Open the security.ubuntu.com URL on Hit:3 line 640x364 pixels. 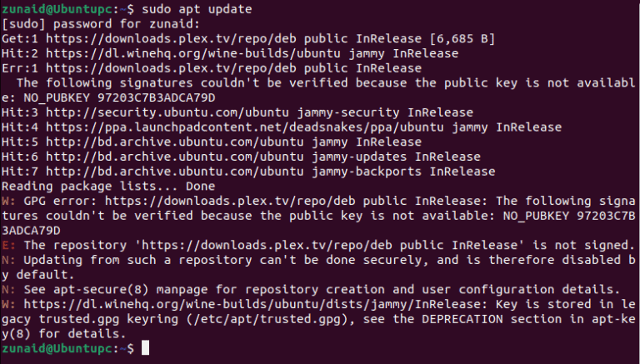pos(161,112)
